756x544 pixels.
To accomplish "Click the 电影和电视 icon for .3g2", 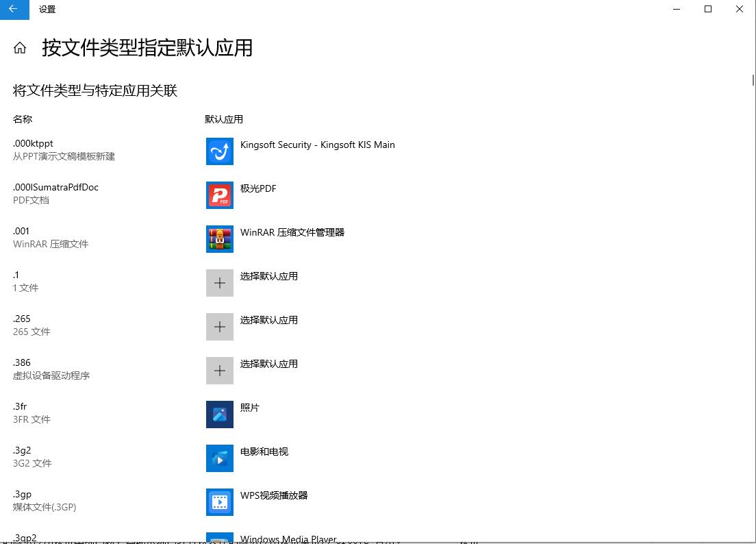I will point(219,458).
